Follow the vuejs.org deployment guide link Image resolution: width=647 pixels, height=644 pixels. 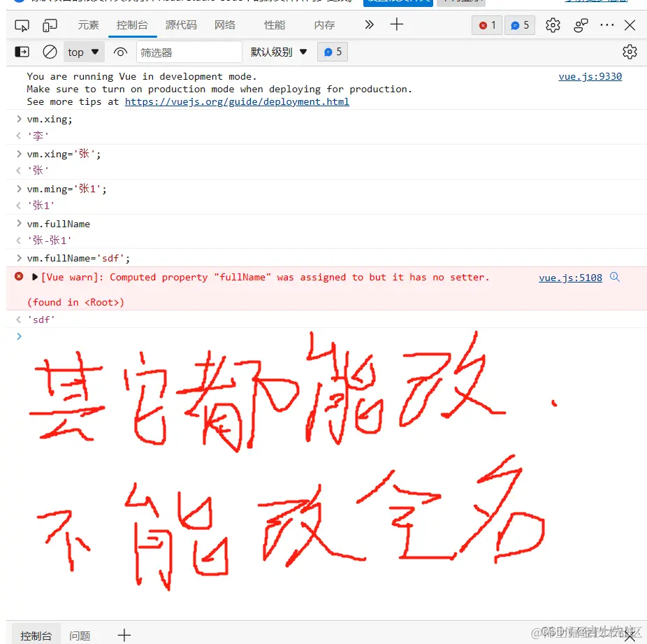coord(237,101)
